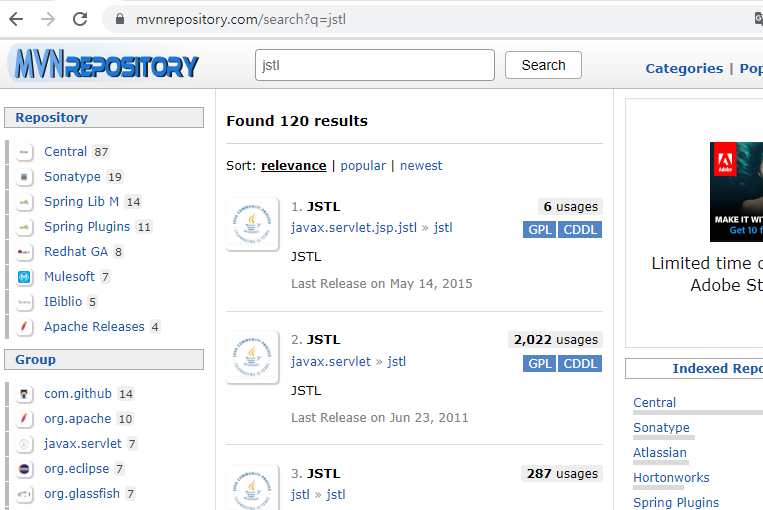Click the Java logo of result 3
This screenshot has height=510, width=763.
(252, 488)
